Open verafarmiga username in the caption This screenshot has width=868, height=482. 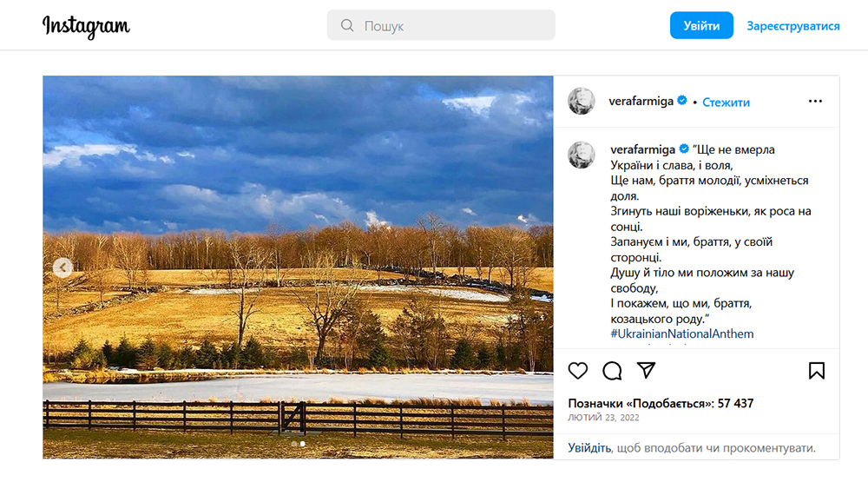click(642, 149)
